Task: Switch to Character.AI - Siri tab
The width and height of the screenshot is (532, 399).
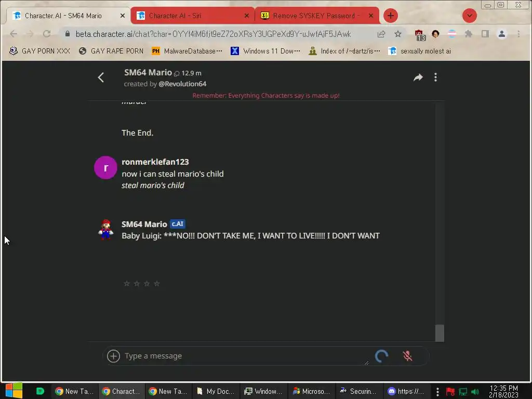Action: tap(193, 16)
